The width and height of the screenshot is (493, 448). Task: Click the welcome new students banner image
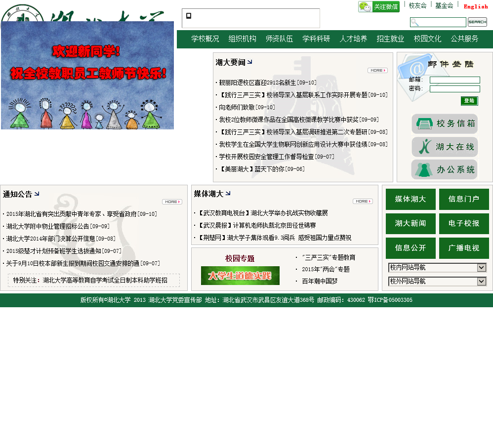point(87,75)
